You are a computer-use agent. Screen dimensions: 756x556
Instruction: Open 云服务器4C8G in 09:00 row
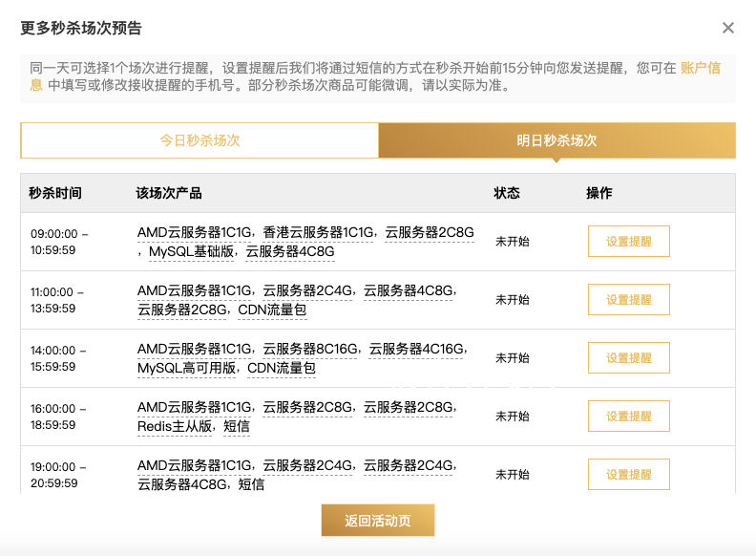(290, 252)
